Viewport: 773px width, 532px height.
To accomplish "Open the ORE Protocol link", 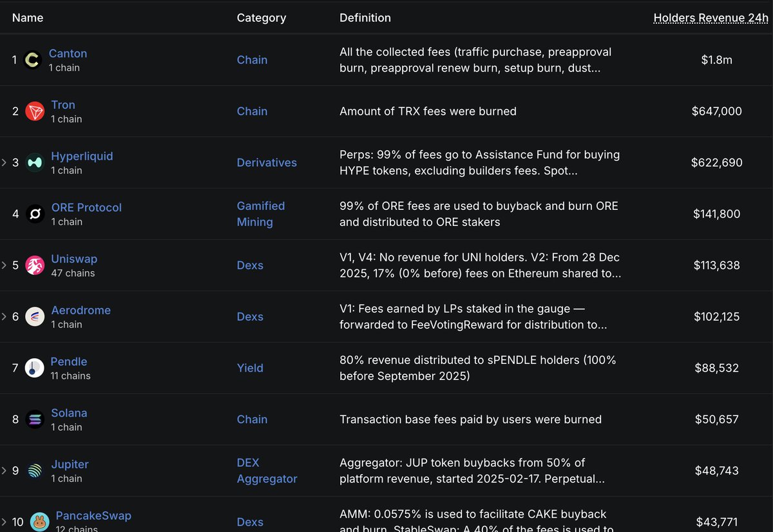I will click(x=86, y=207).
